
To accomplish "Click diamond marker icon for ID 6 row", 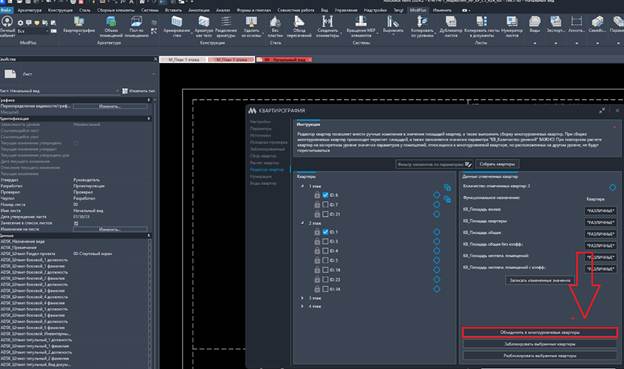I will coord(436,195).
